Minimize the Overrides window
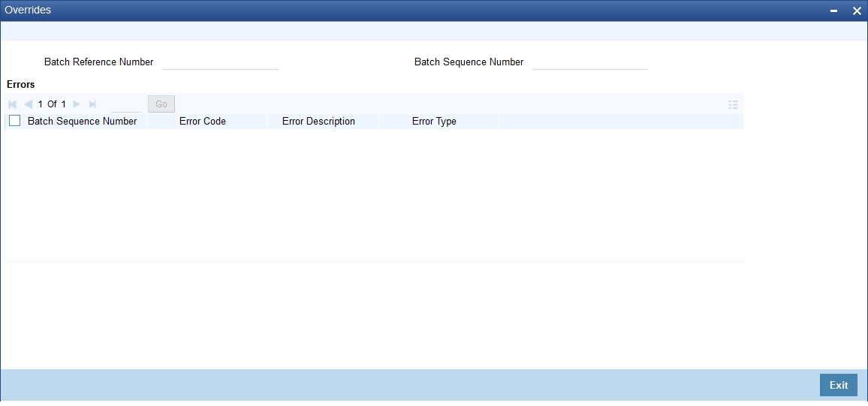The image size is (868, 406). (833, 11)
